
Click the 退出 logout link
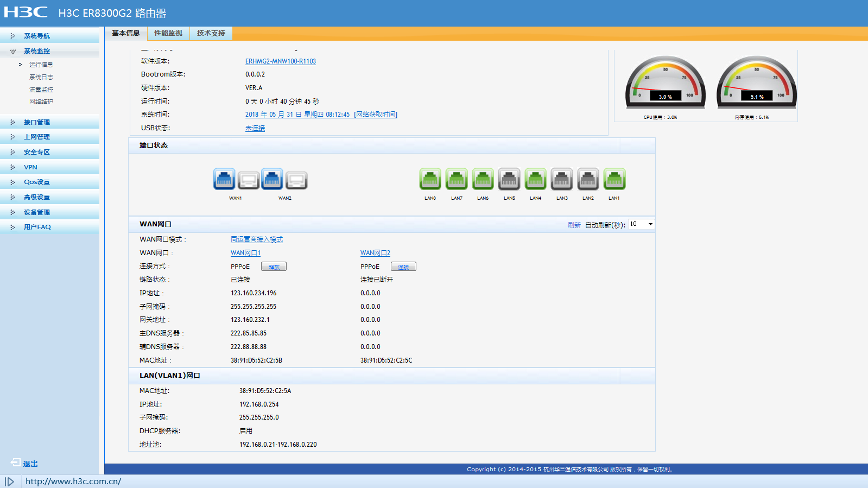click(25, 463)
